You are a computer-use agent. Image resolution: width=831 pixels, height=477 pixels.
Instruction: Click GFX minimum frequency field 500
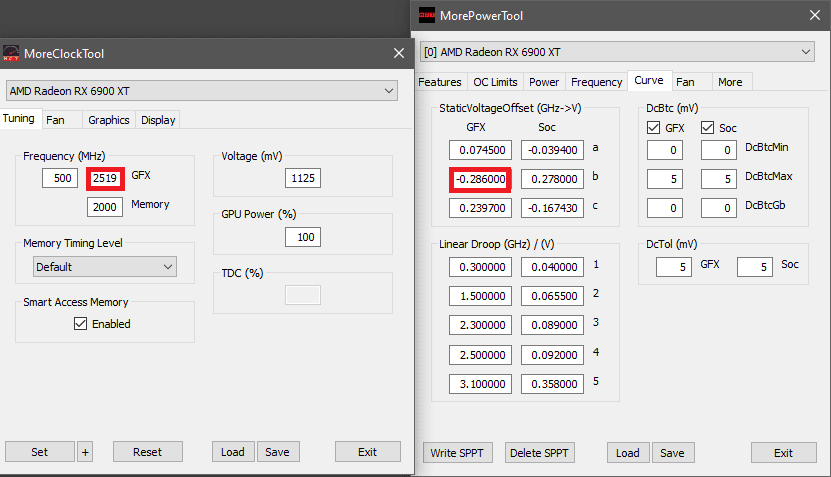(x=60, y=178)
